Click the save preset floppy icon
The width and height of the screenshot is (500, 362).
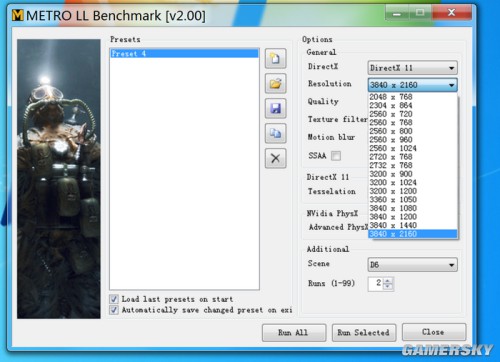275,108
